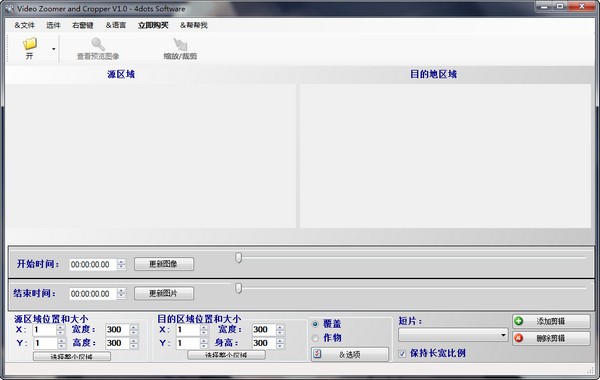Open the &文件 menu
This screenshot has width=600, height=380.
point(24,25)
